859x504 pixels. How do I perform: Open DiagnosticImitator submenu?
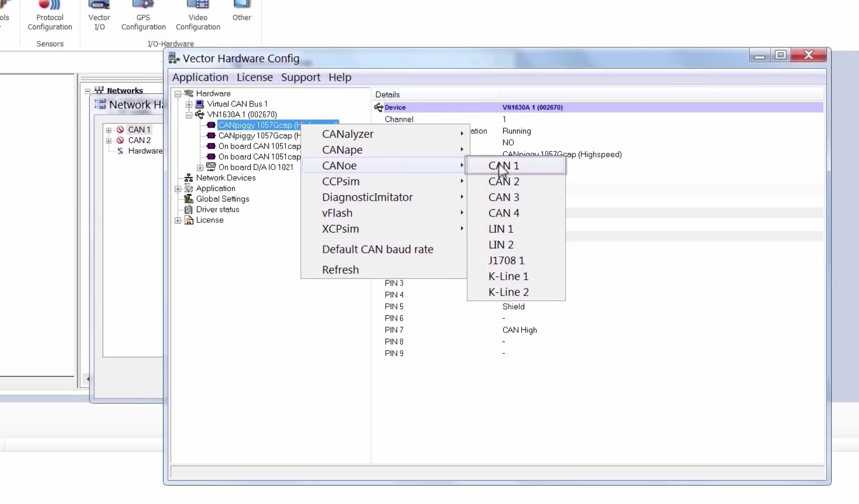point(384,197)
